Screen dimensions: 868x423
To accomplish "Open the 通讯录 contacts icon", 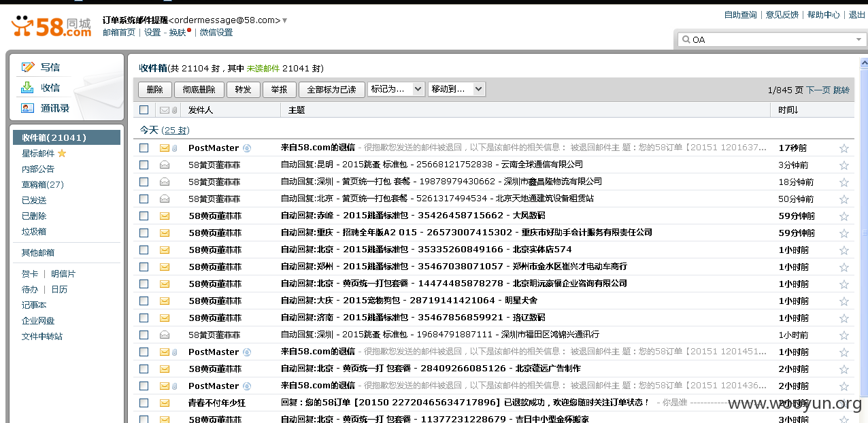I will (x=28, y=107).
